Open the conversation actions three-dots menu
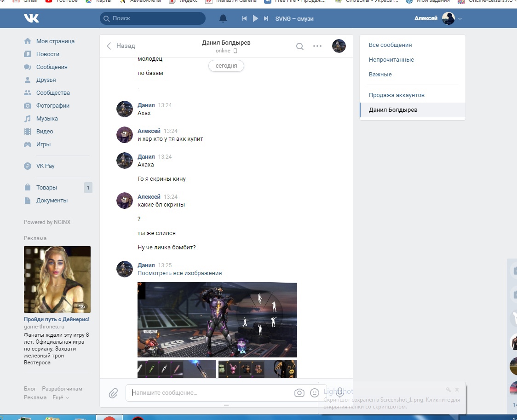The image size is (517, 420). tap(317, 46)
